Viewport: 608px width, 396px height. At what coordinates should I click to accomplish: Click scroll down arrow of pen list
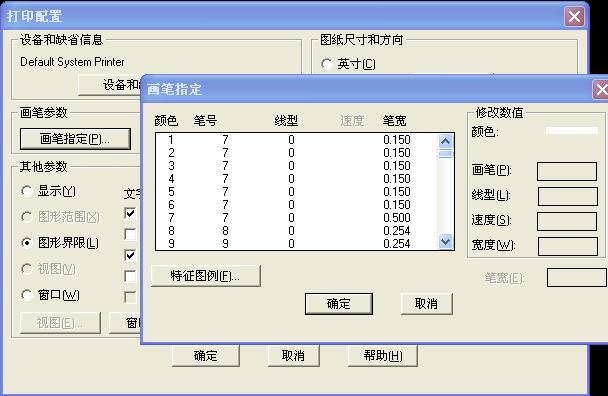point(446,242)
